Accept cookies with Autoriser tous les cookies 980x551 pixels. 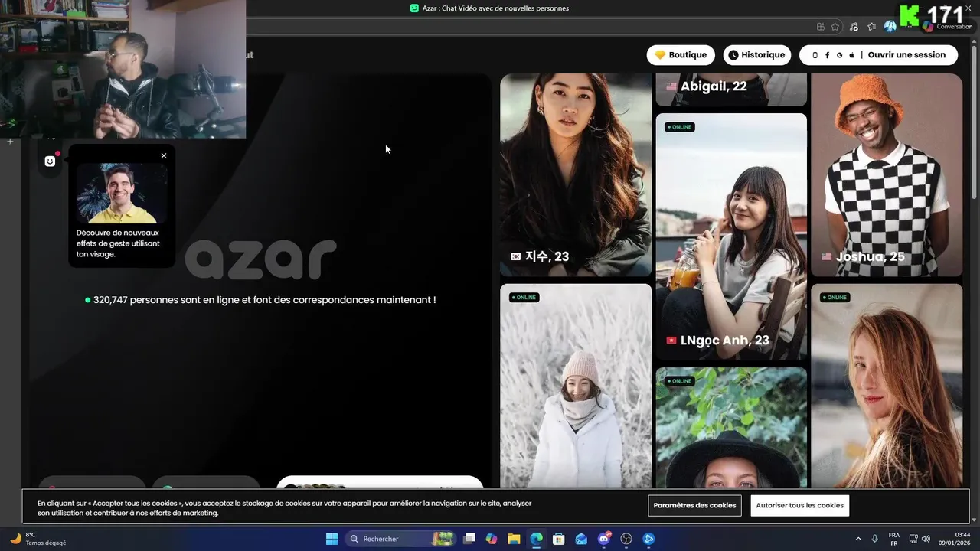(x=800, y=505)
